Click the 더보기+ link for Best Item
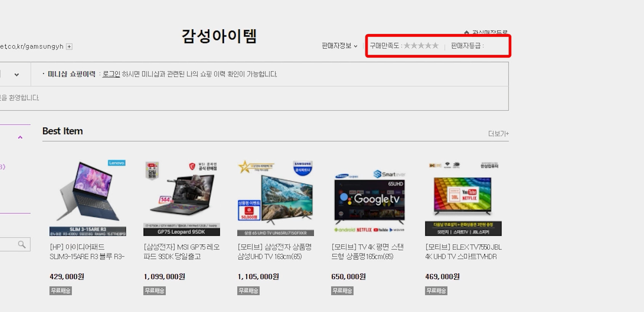 pyautogui.click(x=498, y=133)
